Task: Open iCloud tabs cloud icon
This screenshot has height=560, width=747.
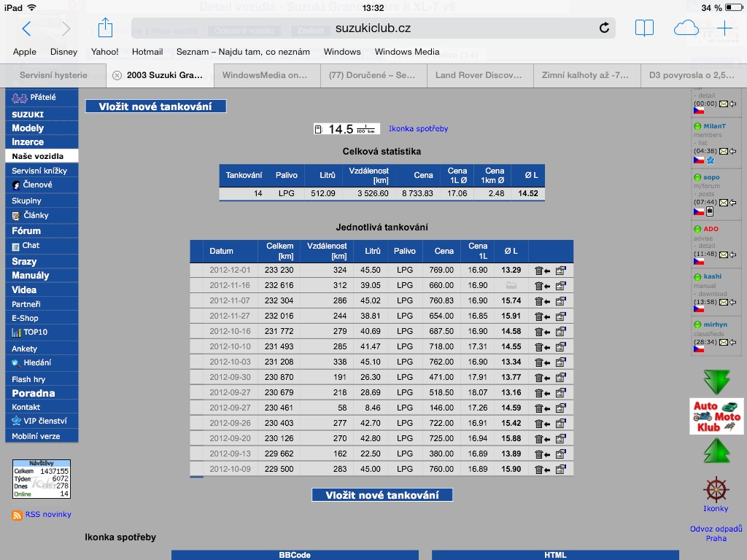Action: pos(686,28)
